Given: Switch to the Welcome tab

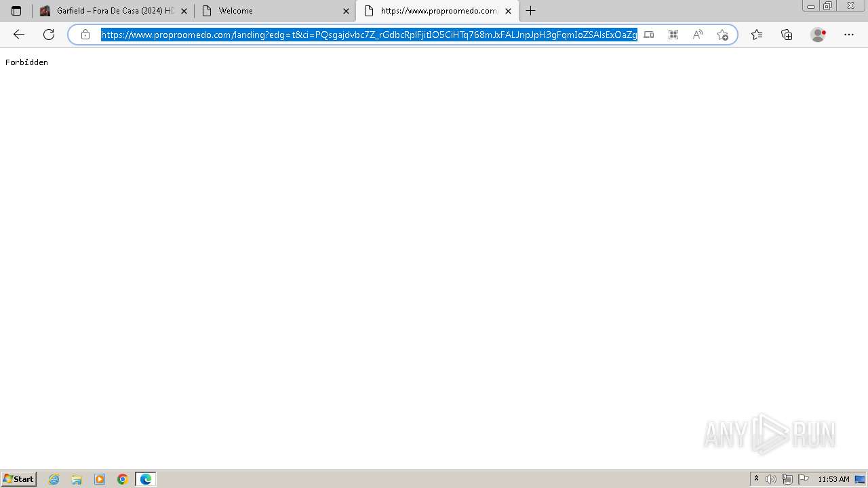Looking at the screenshot, I should coord(275,11).
